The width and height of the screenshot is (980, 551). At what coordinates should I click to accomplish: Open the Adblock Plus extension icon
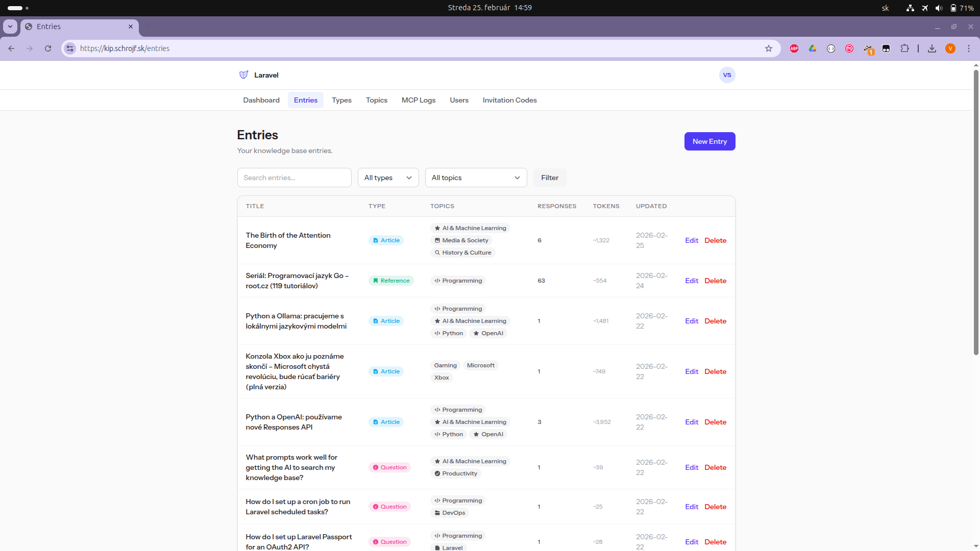(794, 48)
